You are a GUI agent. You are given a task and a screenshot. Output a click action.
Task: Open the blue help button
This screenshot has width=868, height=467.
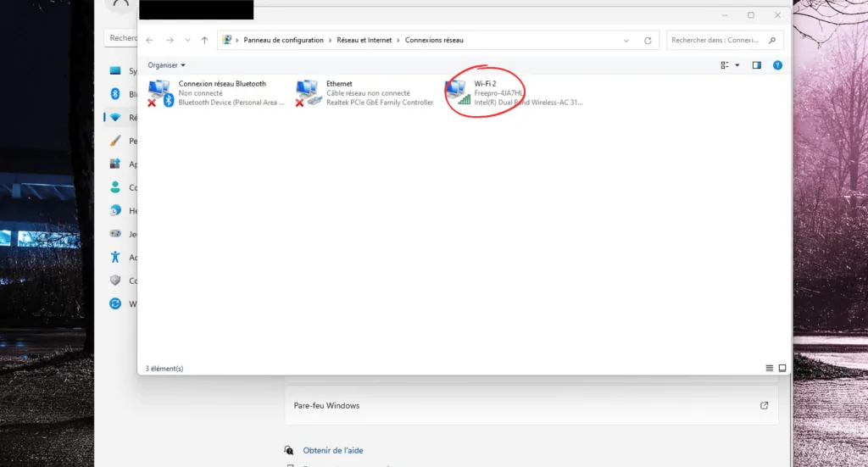point(778,65)
